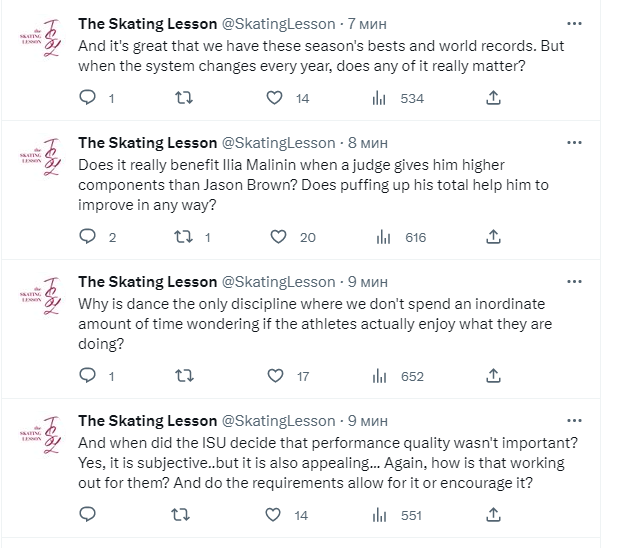
Task: Reply to the dance discipline tweet
Action: click(x=87, y=376)
